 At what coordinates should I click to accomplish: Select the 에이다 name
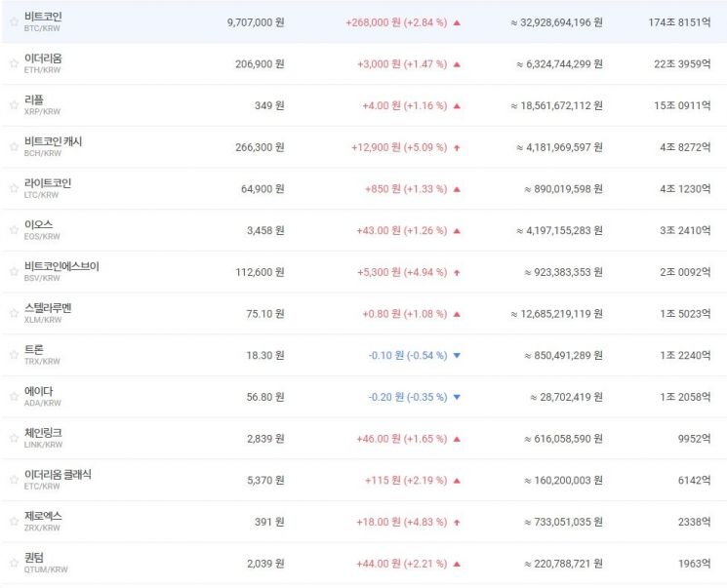click(38, 391)
